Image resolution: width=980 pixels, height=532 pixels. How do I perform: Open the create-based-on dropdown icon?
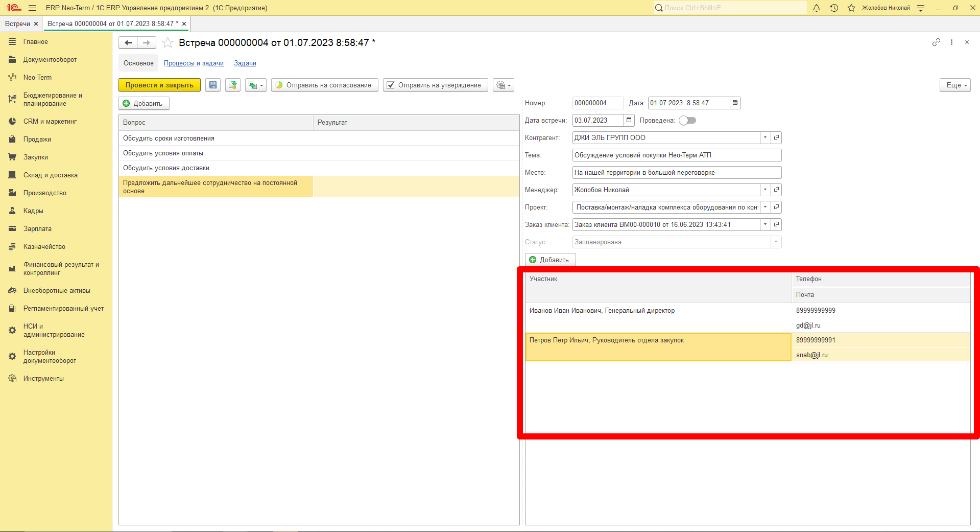[x=255, y=85]
